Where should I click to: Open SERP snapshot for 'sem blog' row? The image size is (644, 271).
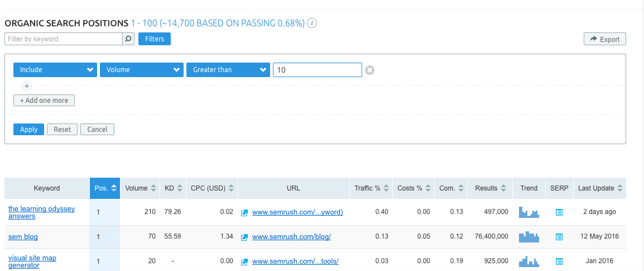pyautogui.click(x=559, y=237)
